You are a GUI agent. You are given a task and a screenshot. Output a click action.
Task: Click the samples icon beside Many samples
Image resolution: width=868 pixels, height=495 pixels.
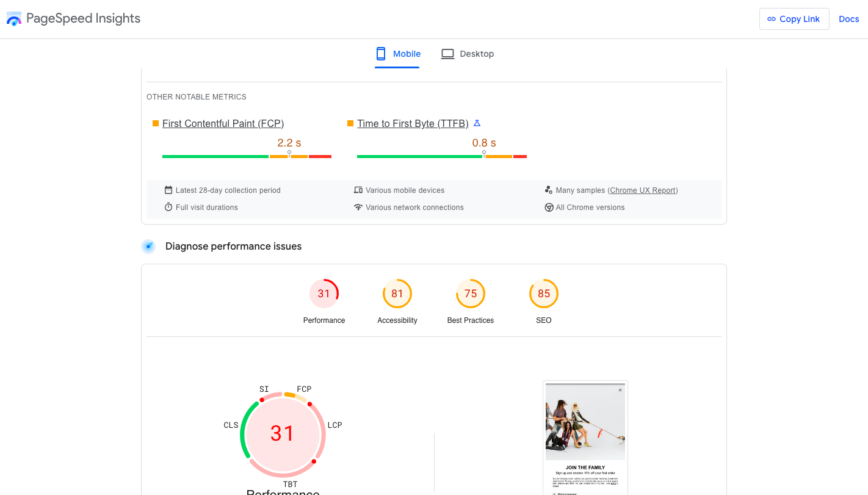[x=549, y=190]
